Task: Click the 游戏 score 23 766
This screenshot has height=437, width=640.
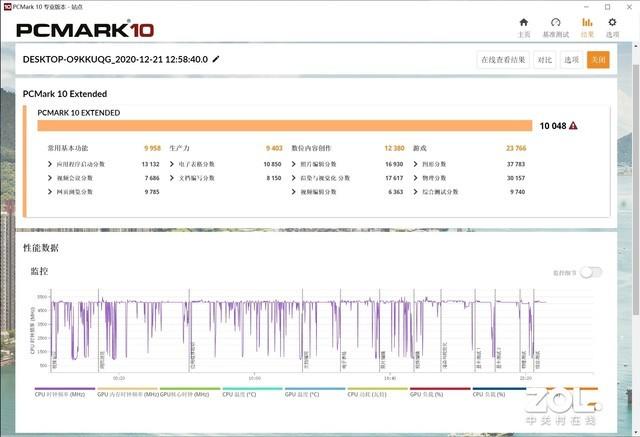Action: click(x=516, y=148)
